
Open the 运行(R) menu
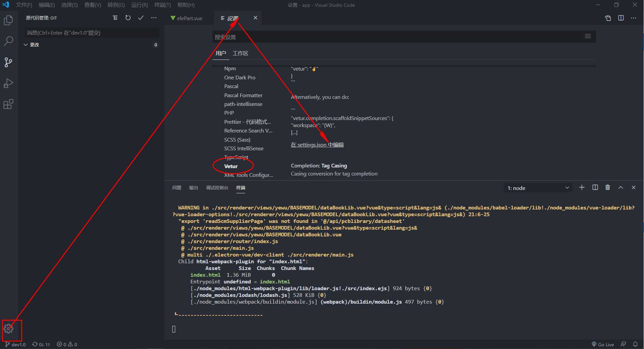pos(140,5)
